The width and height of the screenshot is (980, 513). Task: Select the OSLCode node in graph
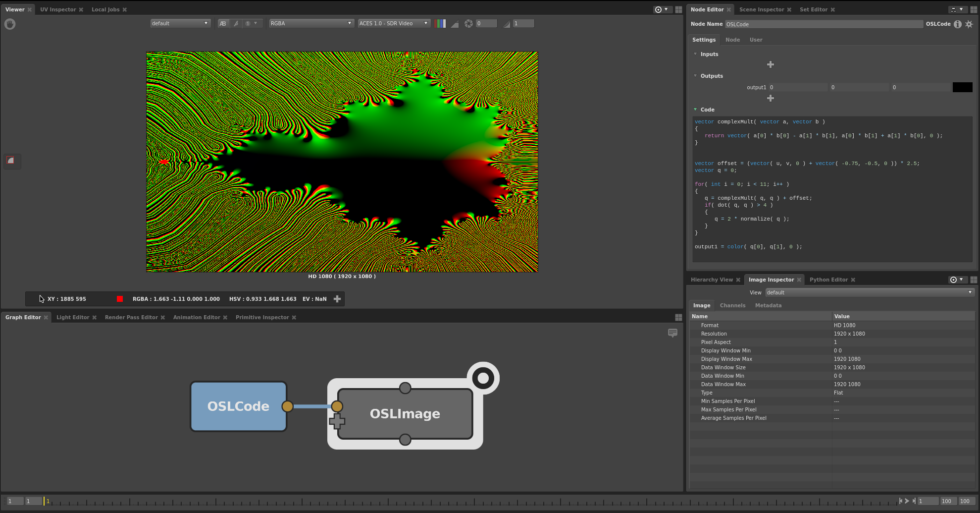238,406
